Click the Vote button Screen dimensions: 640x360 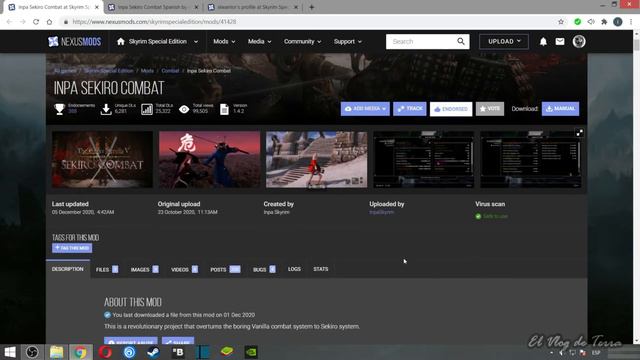[490, 109]
